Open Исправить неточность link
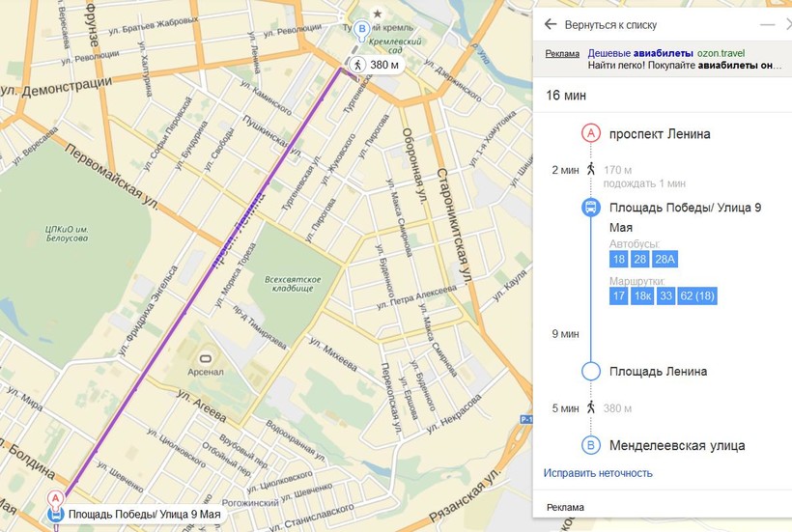Screen dimensions: 792x532 (x=598, y=473)
